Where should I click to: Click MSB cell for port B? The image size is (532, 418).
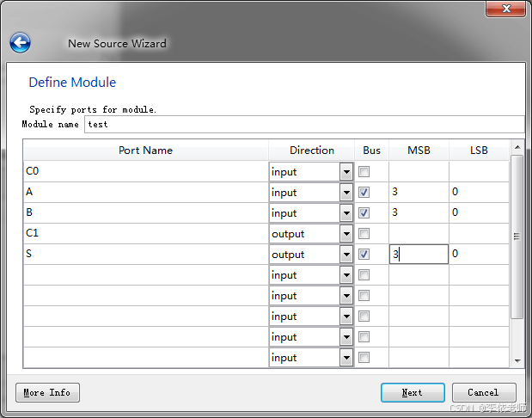(x=419, y=213)
